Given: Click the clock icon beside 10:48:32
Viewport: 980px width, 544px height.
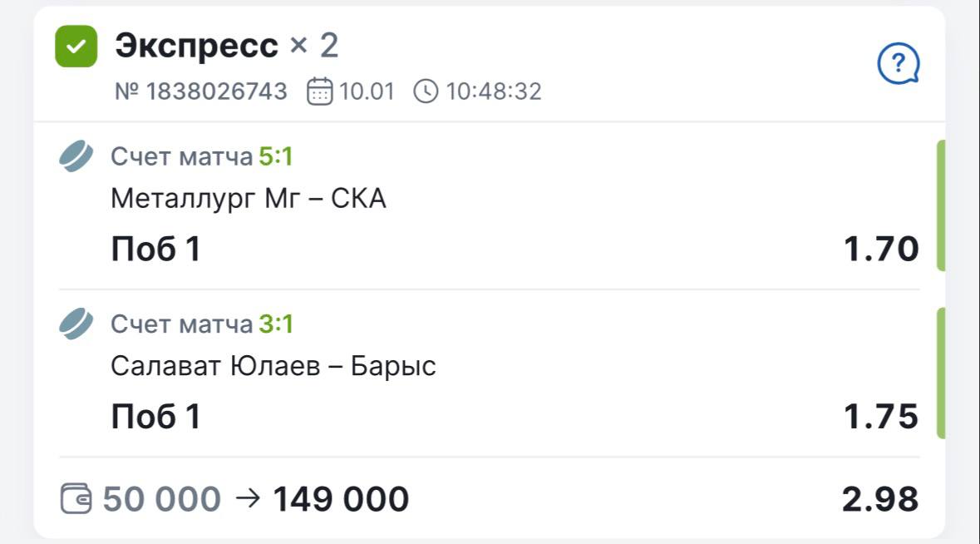Looking at the screenshot, I should click(425, 91).
